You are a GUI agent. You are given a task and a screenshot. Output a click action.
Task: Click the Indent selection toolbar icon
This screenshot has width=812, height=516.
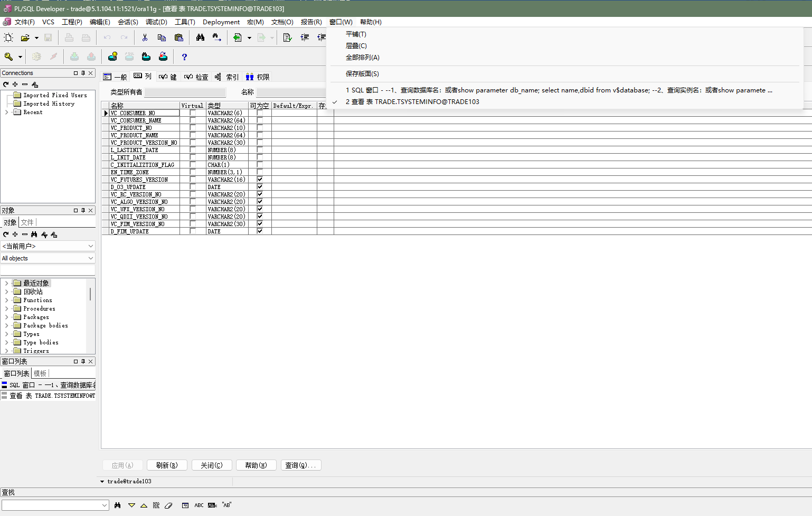[305, 37]
